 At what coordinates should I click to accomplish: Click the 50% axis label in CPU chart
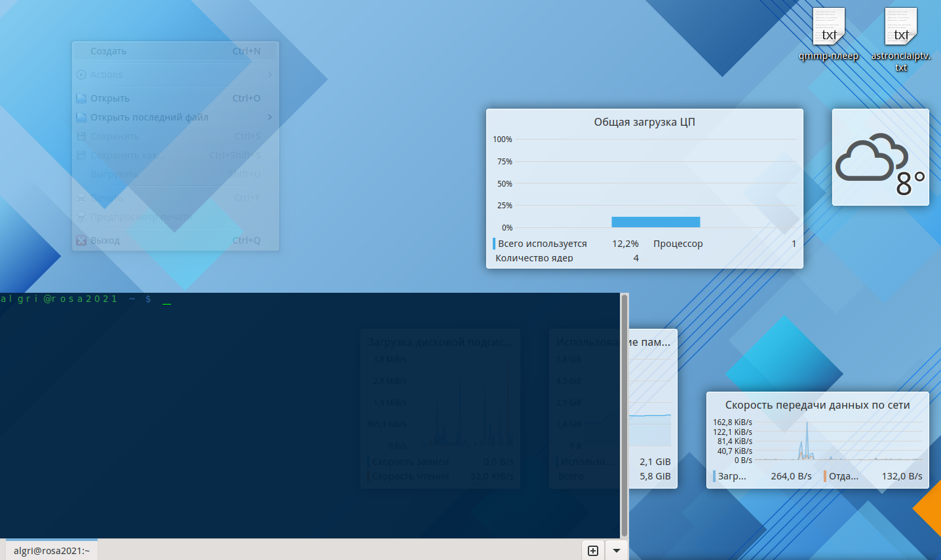[x=505, y=184]
